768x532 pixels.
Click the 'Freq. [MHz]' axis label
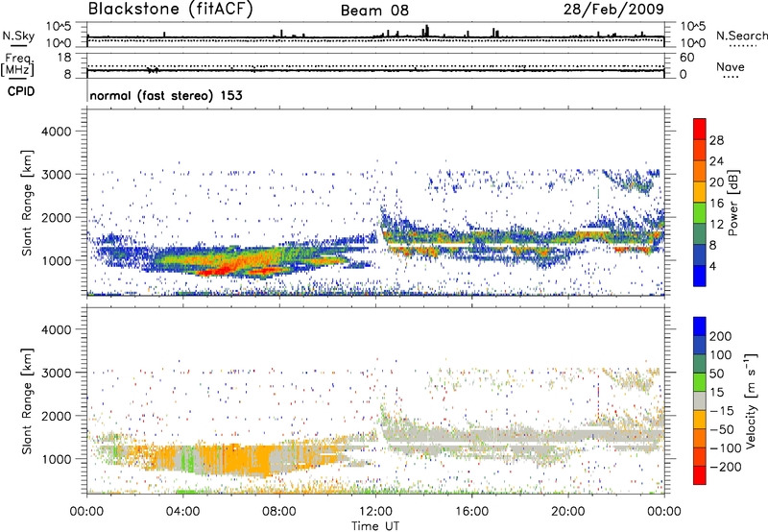17,65
